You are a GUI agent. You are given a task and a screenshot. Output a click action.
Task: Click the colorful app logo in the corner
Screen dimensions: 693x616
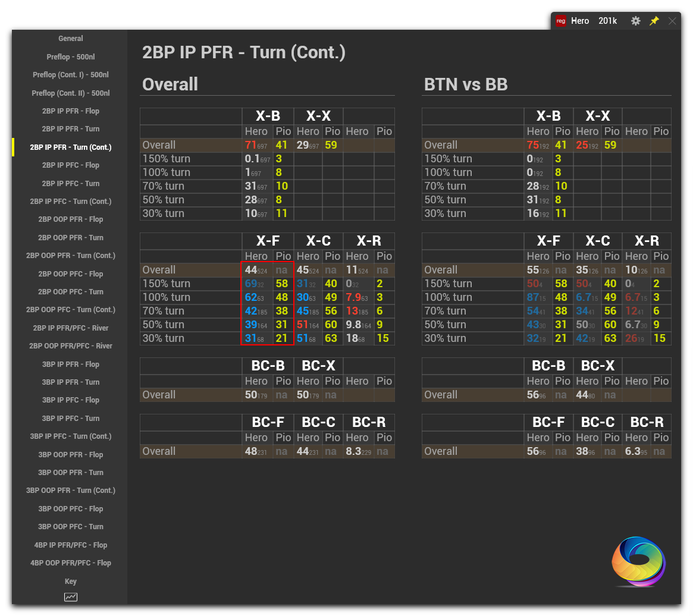click(638, 561)
